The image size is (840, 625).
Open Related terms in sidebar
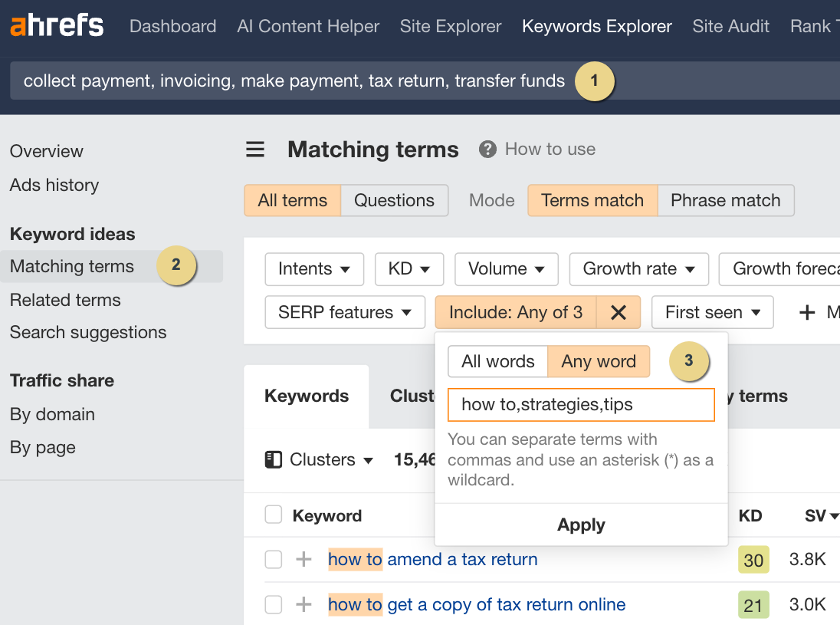[65, 300]
